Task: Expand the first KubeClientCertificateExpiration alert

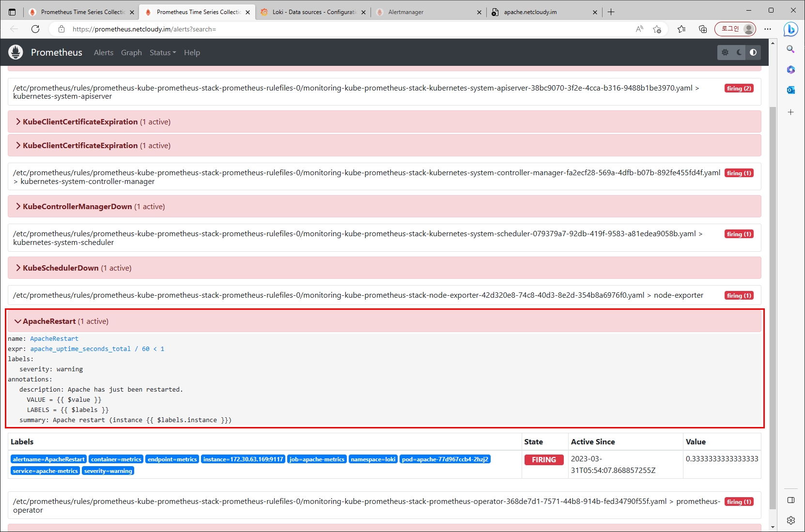Action: pyautogui.click(x=384, y=122)
